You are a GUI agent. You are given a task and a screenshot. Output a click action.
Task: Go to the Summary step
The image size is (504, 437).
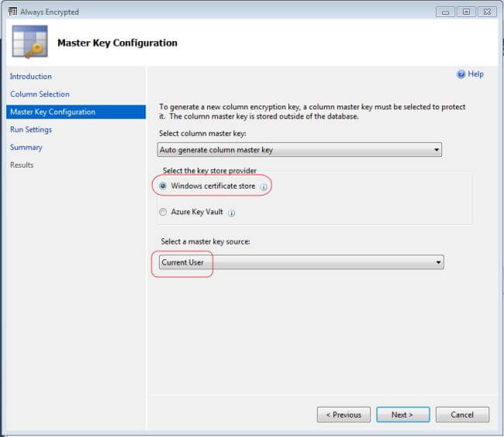(x=26, y=147)
